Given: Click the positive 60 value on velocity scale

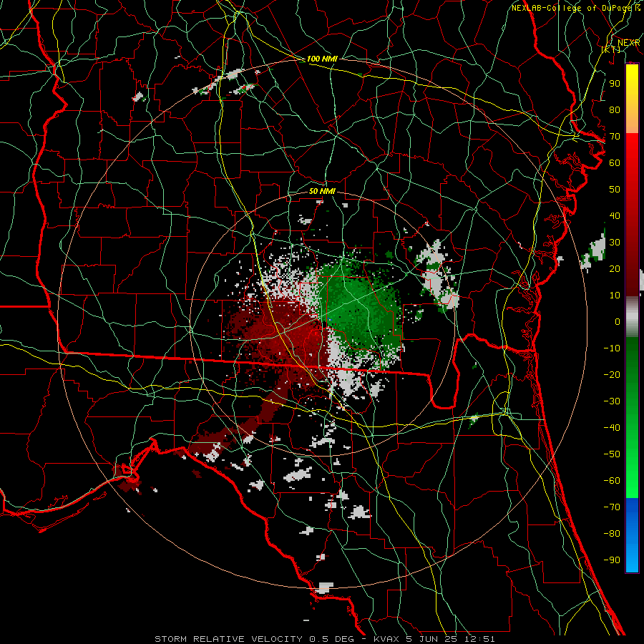Looking at the screenshot, I should (615, 163).
